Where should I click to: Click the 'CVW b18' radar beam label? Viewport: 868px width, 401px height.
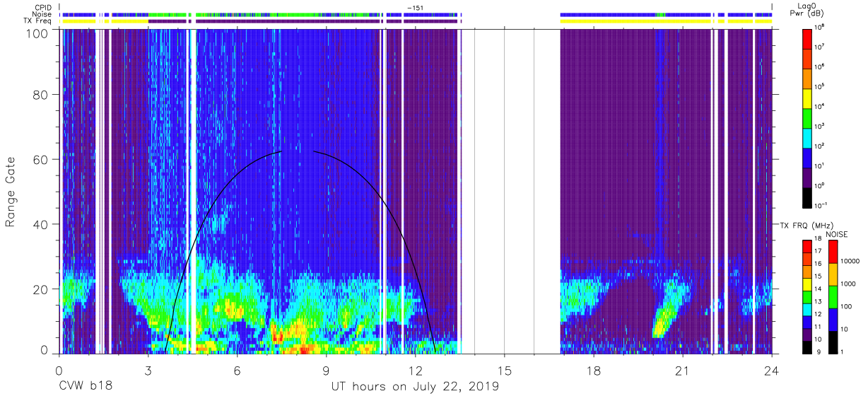pyautogui.click(x=86, y=387)
